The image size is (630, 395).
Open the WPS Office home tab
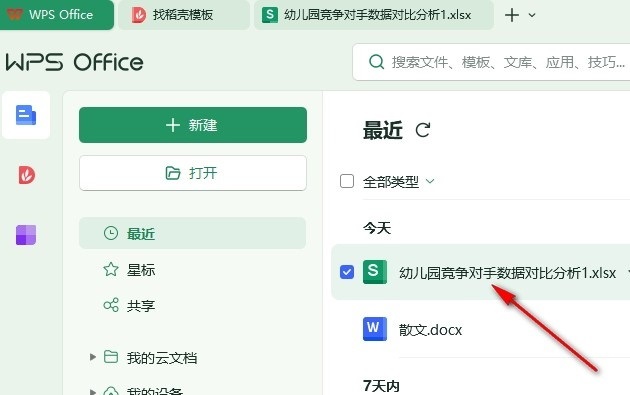[x=56, y=15]
